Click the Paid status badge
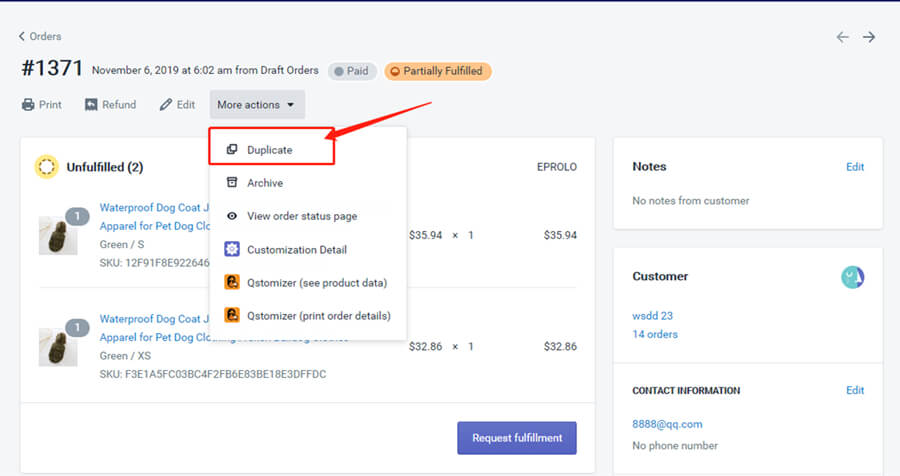Viewport: 900px width, 476px height. 352,71
